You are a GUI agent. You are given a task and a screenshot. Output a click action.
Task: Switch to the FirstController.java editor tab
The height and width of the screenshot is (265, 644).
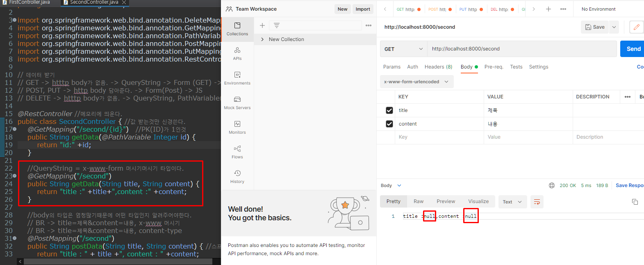click(29, 2)
